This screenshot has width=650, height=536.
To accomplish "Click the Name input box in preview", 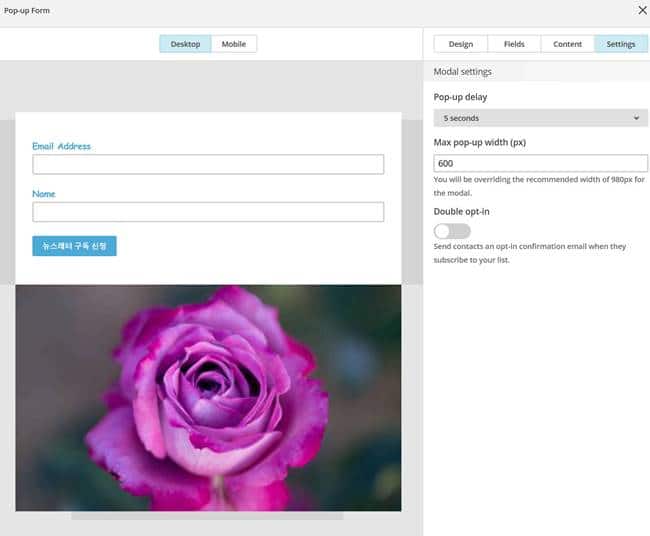I will point(208,212).
